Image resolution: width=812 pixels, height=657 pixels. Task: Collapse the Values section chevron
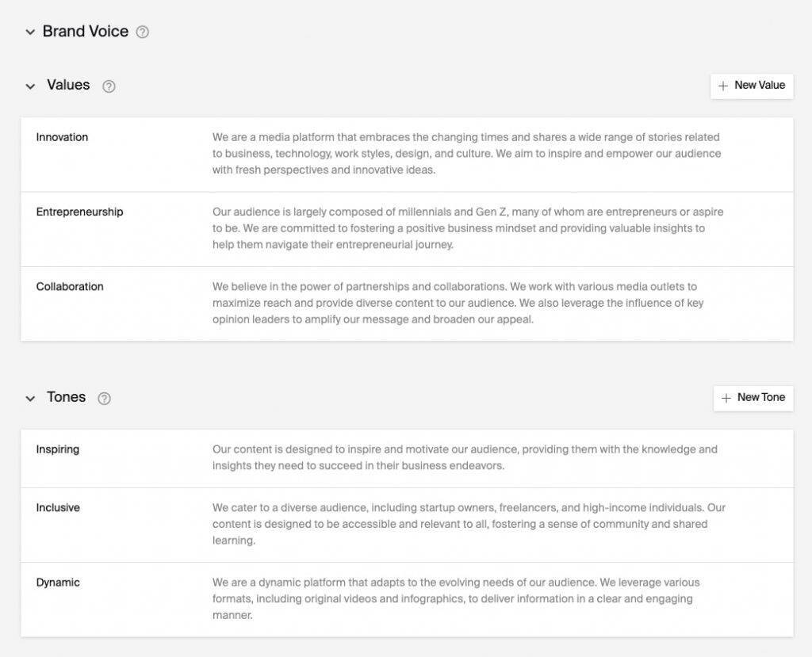click(30, 86)
